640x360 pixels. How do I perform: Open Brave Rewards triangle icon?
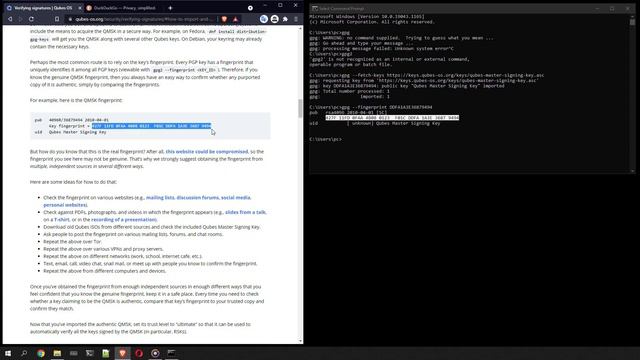(236, 19)
